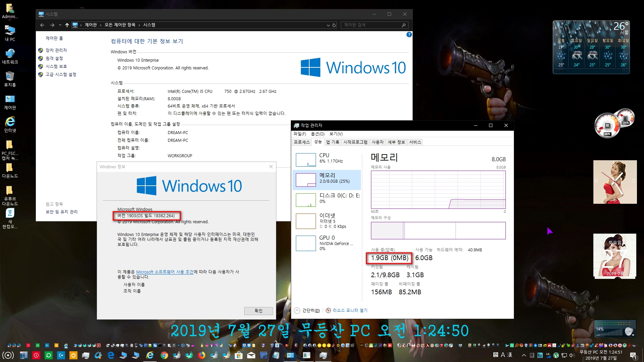This screenshot has width=644, height=362.
Task: Open the 네트워크 desktop icon
Action: 10,56
